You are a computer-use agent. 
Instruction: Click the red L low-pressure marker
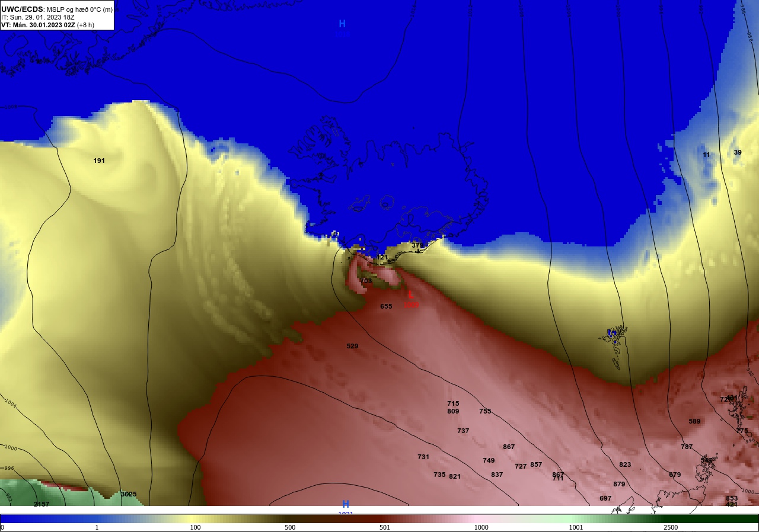410,294
